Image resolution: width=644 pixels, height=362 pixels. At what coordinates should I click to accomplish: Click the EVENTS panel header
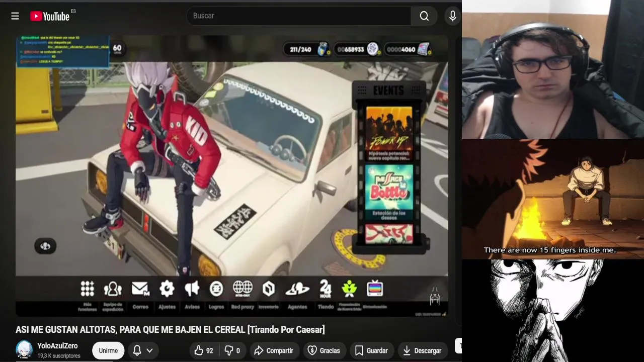(388, 90)
